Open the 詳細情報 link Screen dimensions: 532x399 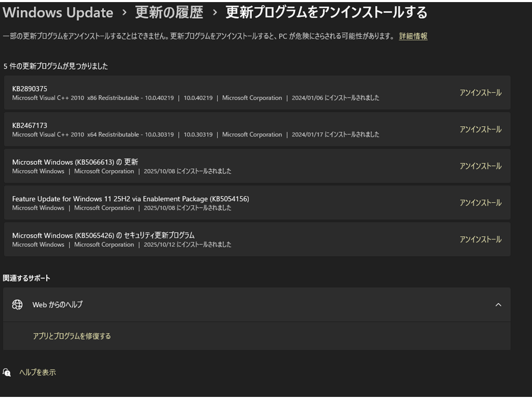point(413,36)
